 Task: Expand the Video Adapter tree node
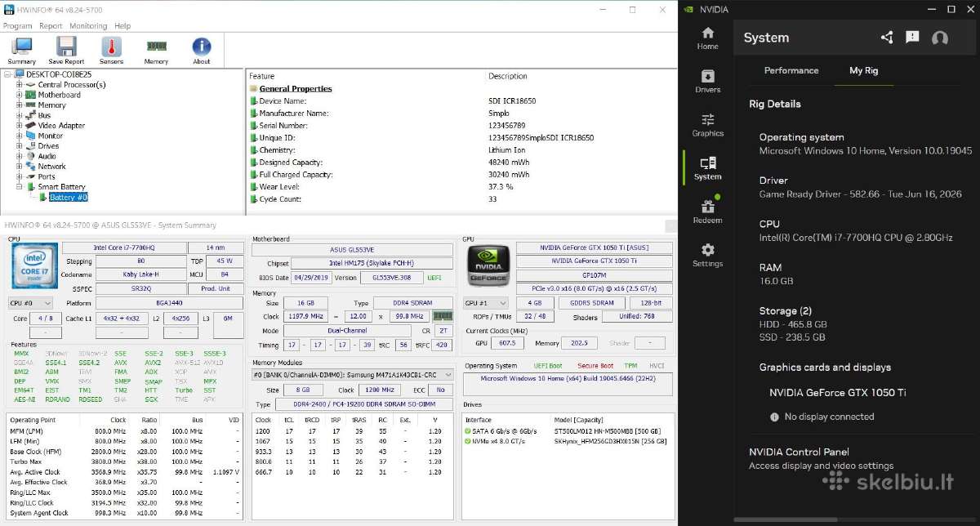[x=19, y=126]
